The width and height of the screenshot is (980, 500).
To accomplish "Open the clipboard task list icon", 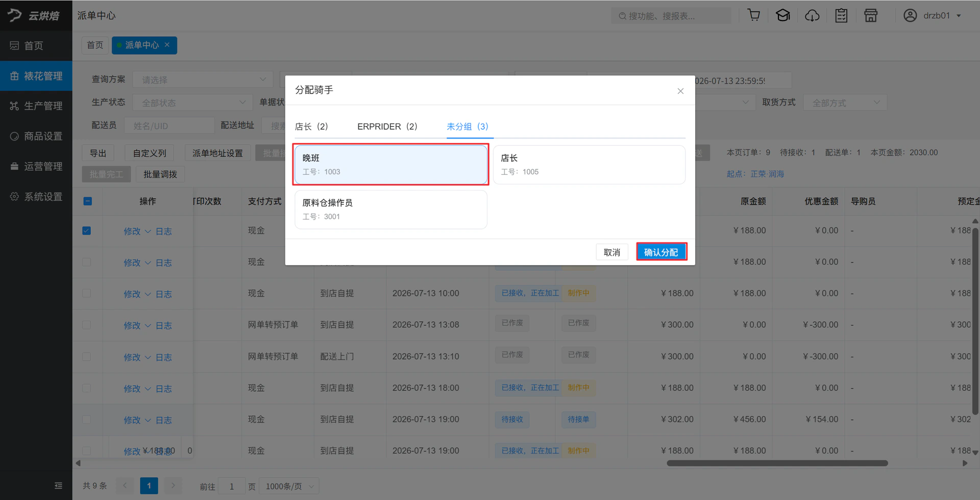I will pos(841,15).
